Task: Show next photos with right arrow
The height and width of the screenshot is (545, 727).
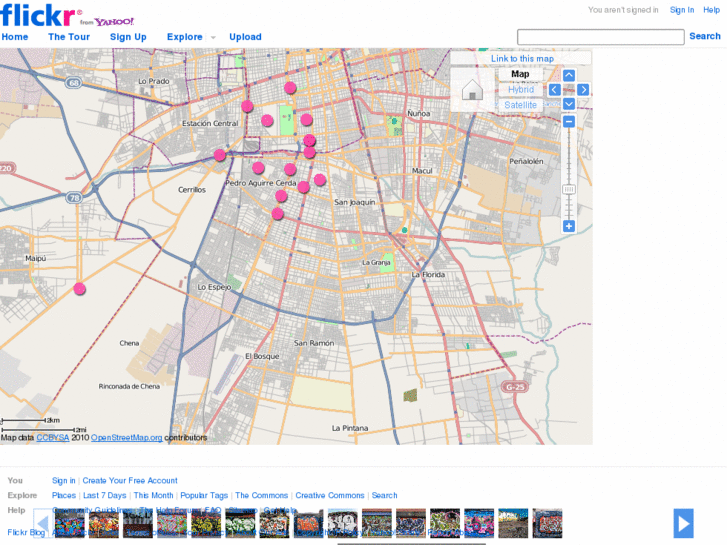Action: tap(683, 523)
